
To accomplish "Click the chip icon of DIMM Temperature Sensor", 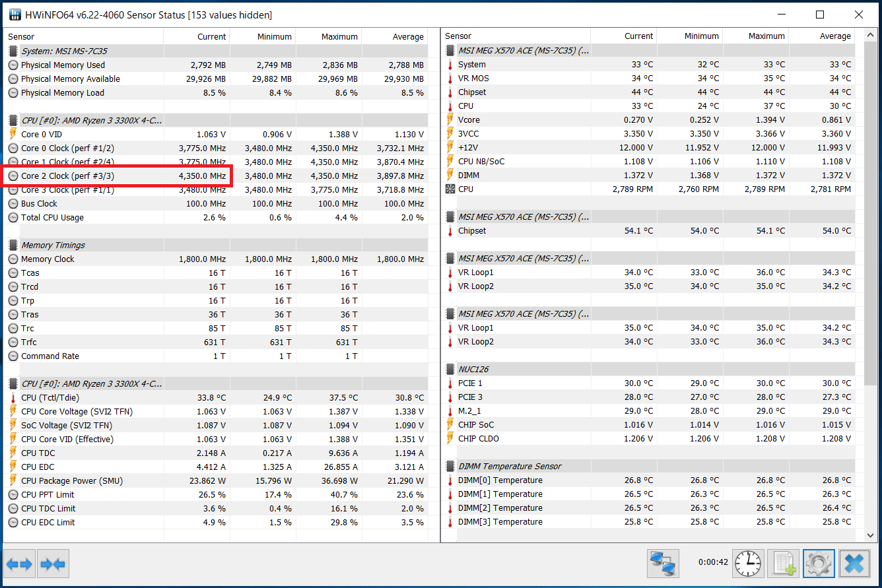I will (450, 467).
